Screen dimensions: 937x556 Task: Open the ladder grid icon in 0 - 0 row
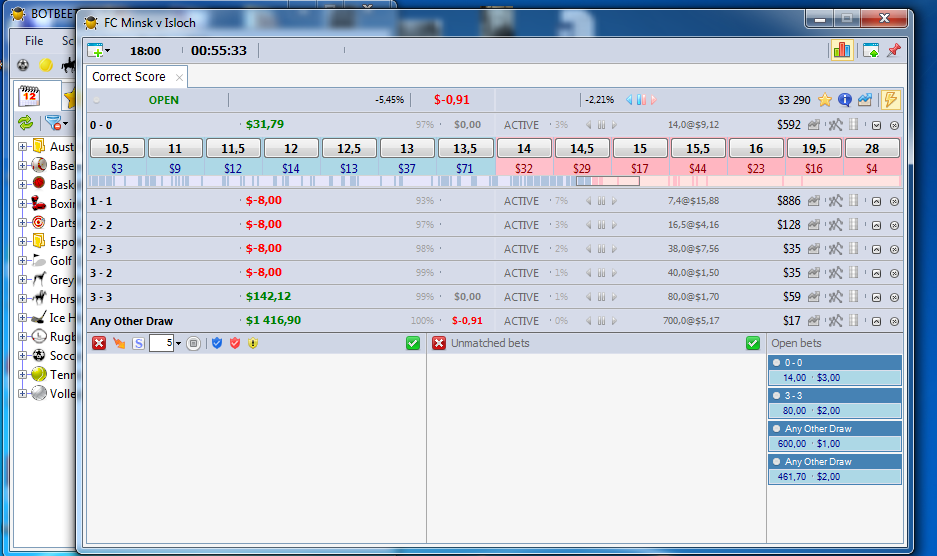click(853, 124)
